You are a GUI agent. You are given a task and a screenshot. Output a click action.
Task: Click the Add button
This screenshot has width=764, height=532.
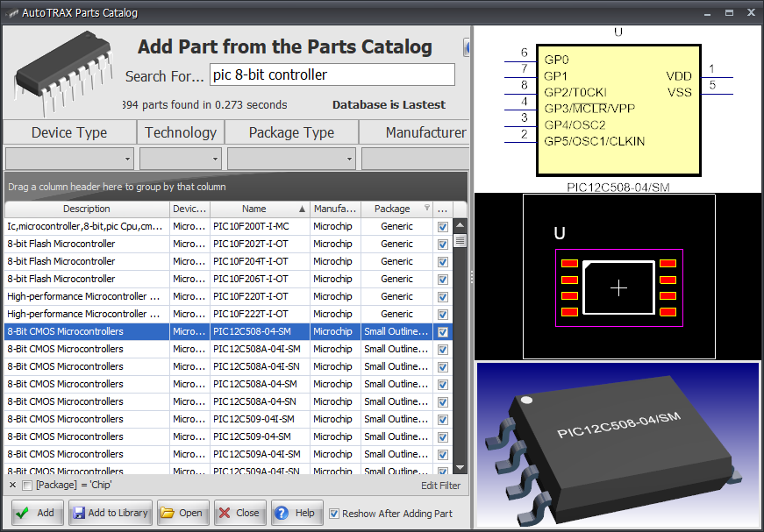tap(36, 513)
